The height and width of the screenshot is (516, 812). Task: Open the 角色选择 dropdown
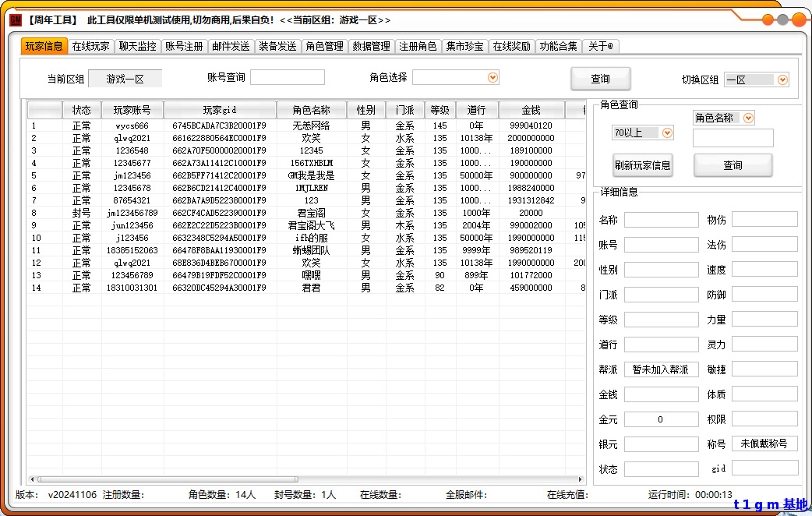pos(492,77)
